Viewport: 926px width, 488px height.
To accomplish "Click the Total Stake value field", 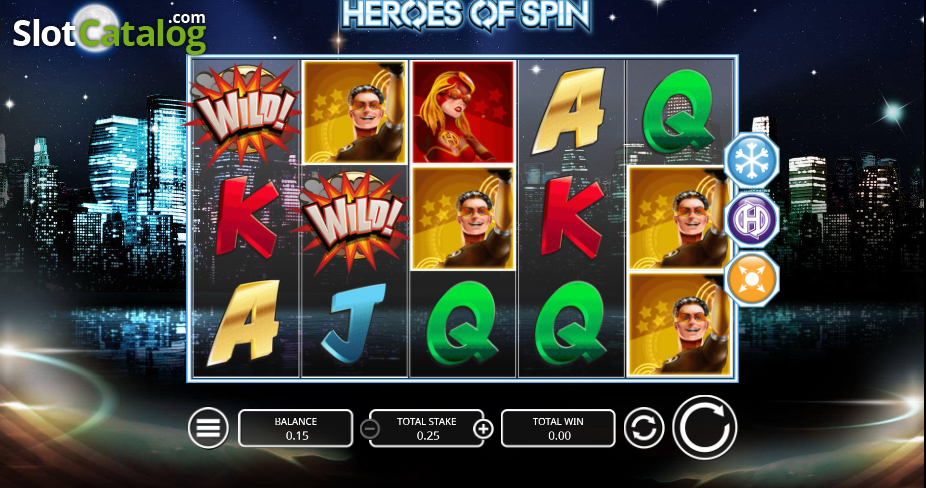I will [426, 428].
